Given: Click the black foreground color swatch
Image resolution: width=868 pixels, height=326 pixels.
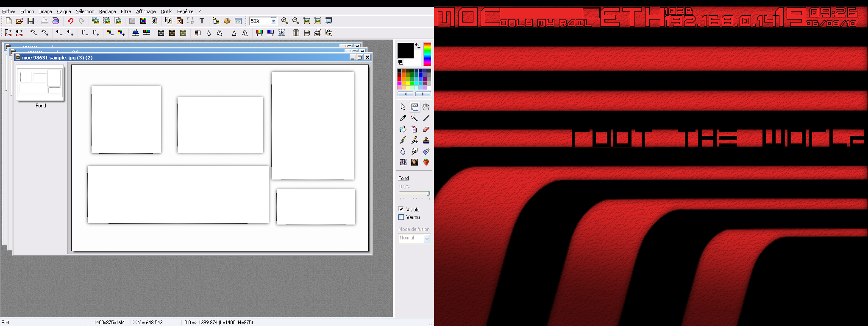Looking at the screenshot, I should tap(405, 51).
